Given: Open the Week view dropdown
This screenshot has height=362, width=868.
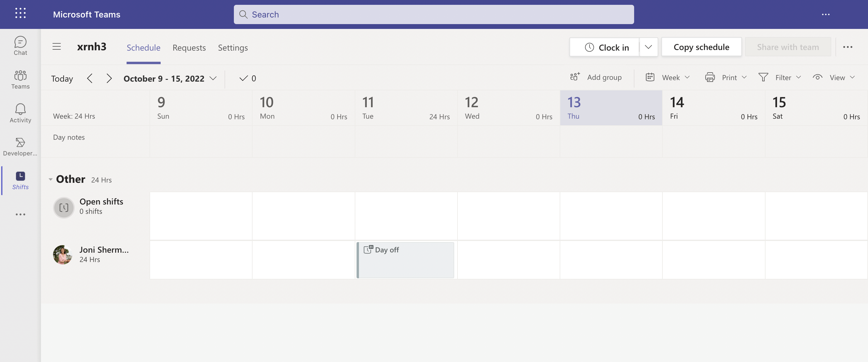Looking at the screenshot, I should tap(668, 77).
